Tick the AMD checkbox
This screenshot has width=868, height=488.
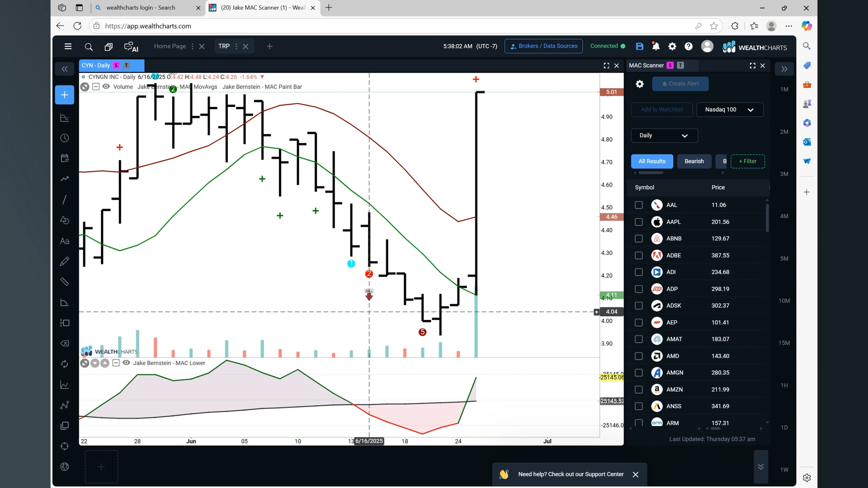coord(638,356)
